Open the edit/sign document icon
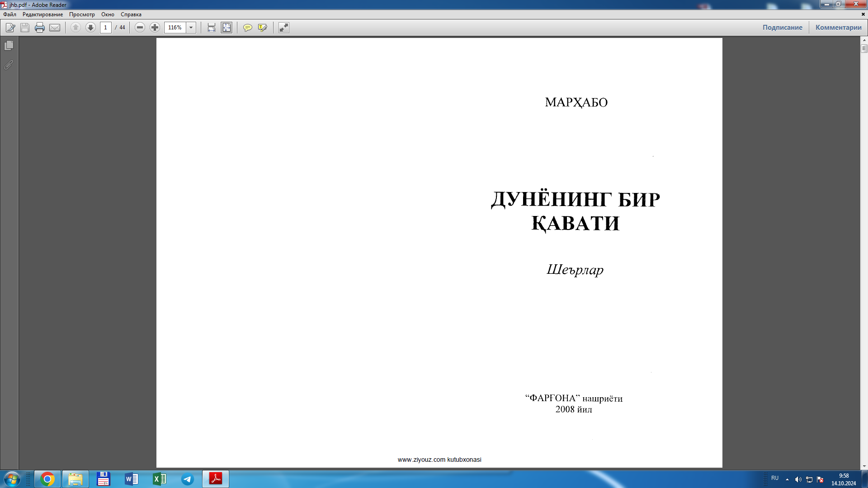Screen dimensions: 868x488 10,28
